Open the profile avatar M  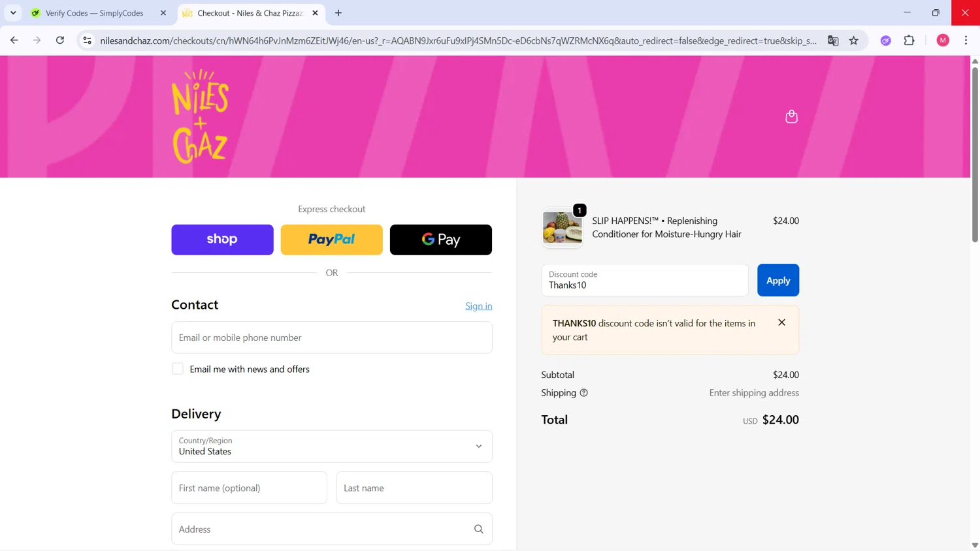pos(943,40)
